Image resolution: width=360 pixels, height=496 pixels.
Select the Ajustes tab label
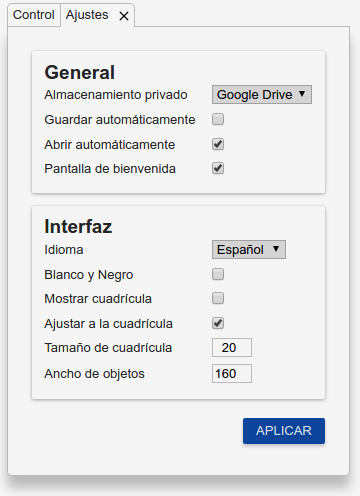pyautogui.click(x=87, y=15)
